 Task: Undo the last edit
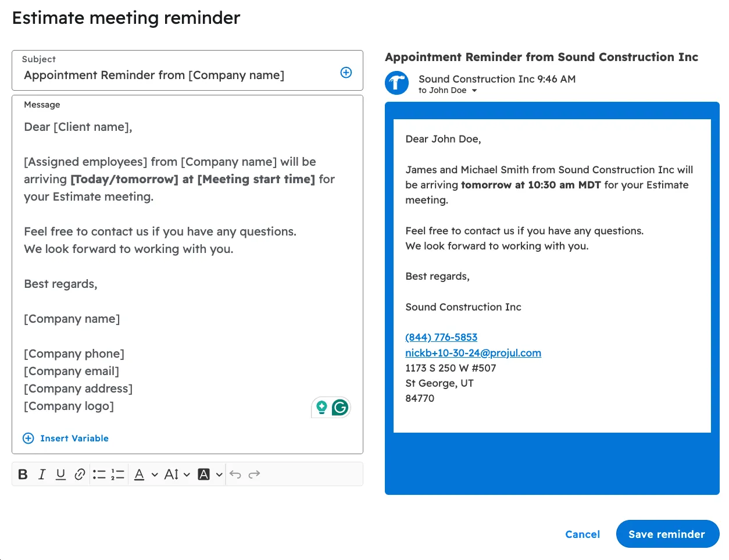(235, 474)
